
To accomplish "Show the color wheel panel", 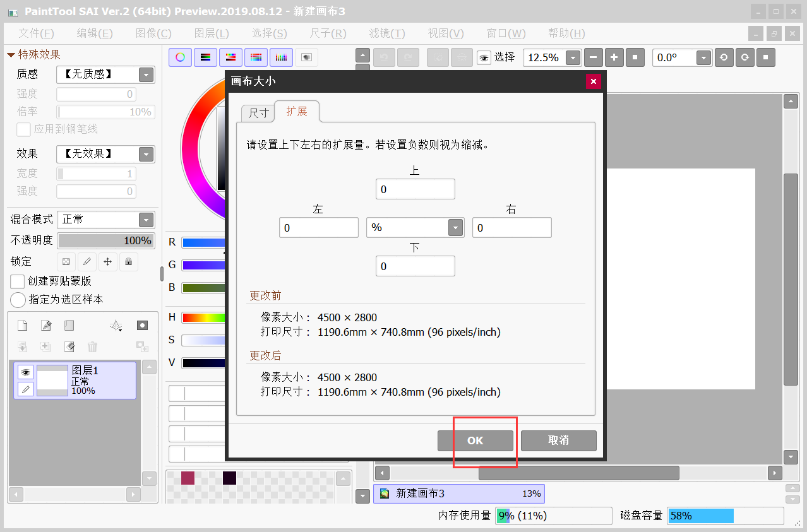I will (x=180, y=57).
